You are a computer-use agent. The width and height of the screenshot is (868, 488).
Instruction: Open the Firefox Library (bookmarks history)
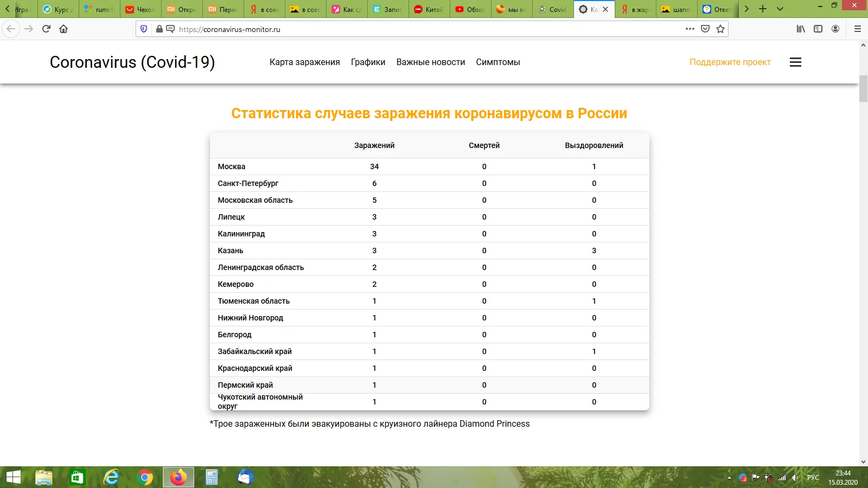click(x=800, y=29)
